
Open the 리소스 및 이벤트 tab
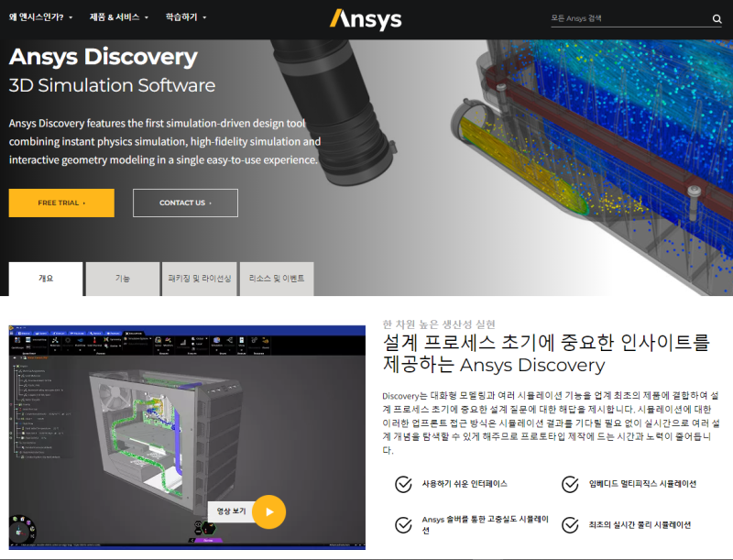pyautogui.click(x=277, y=278)
